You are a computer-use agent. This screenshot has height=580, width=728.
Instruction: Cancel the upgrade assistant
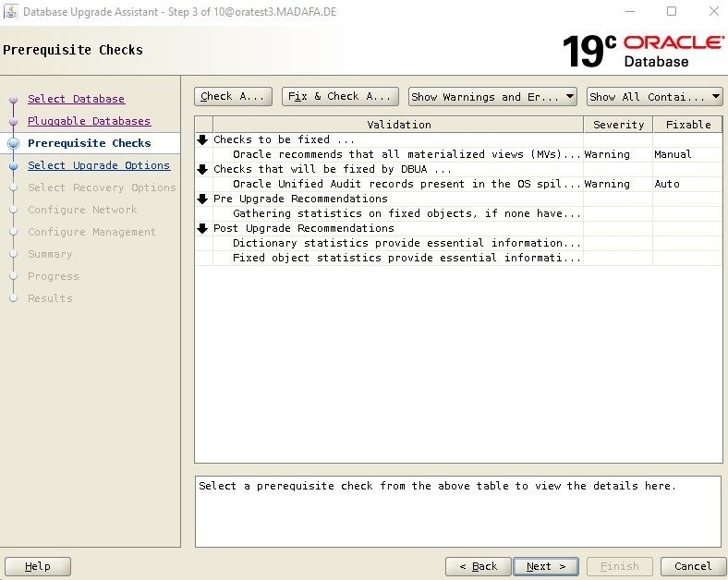pos(693,566)
